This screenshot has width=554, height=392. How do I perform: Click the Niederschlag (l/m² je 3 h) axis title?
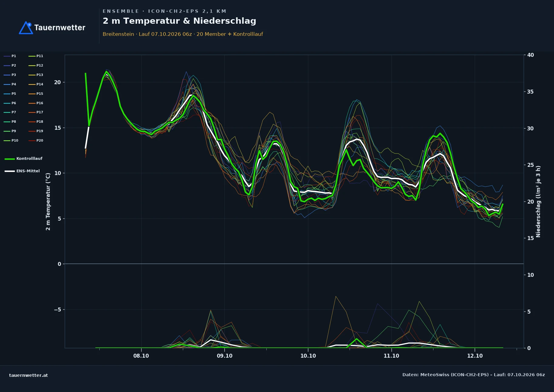click(538, 201)
